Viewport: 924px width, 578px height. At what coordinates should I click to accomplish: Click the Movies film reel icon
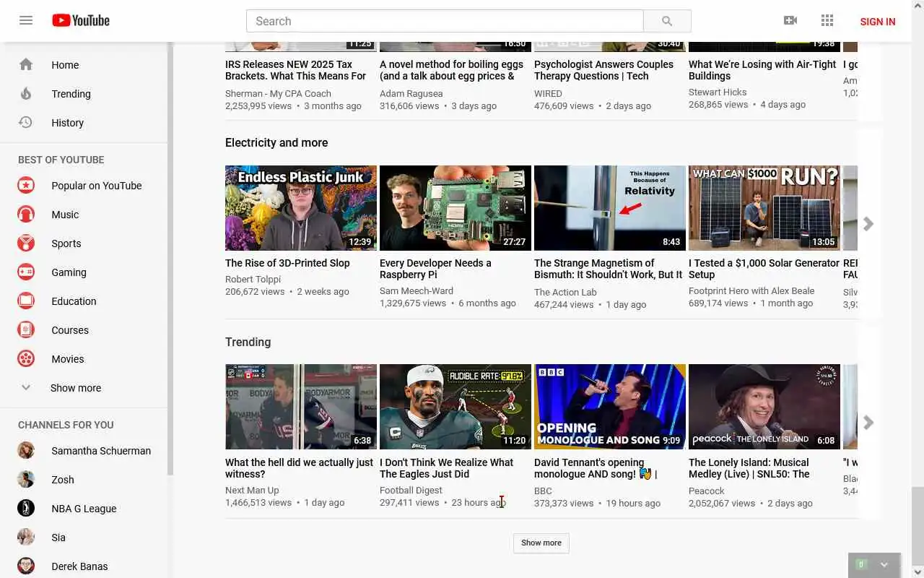point(26,359)
